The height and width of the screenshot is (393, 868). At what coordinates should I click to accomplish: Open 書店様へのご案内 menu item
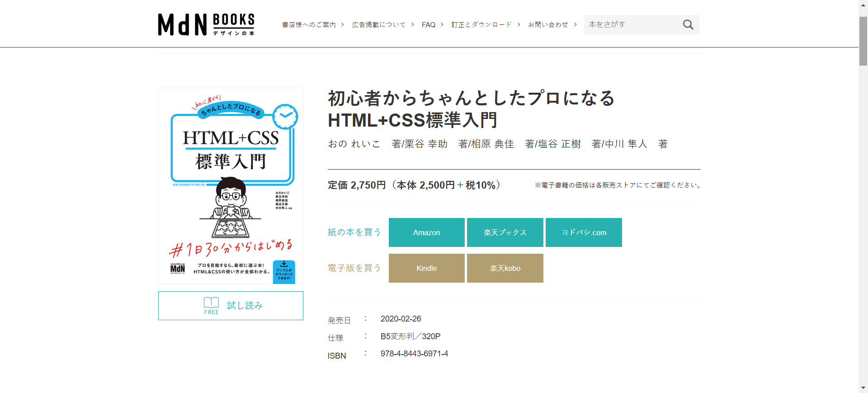313,24
